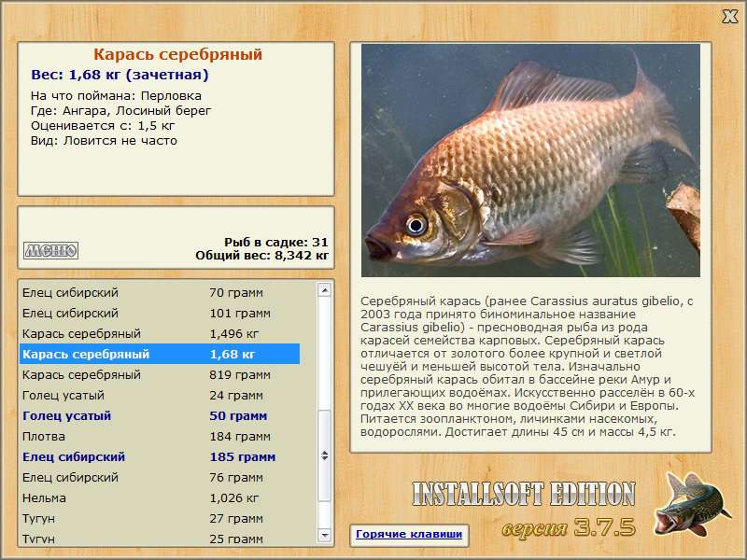
Task: Click the scroll up arrow of fish list
Action: 324,290
